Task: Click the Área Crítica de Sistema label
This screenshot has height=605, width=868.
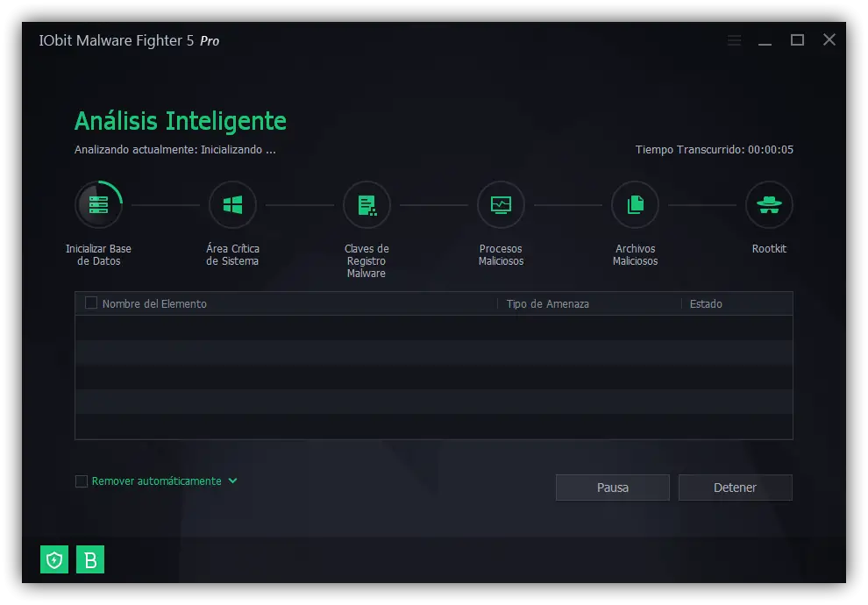Action: pyautogui.click(x=232, y=254)
